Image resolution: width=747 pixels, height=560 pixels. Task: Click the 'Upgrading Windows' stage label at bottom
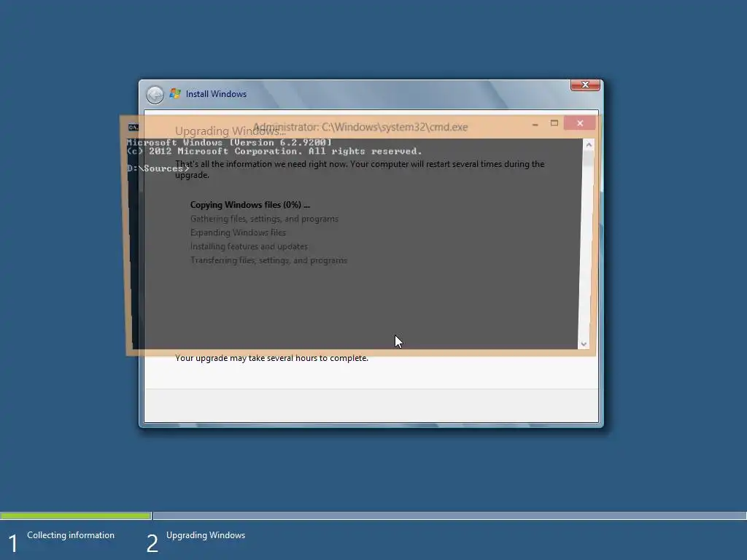(206, 535)
